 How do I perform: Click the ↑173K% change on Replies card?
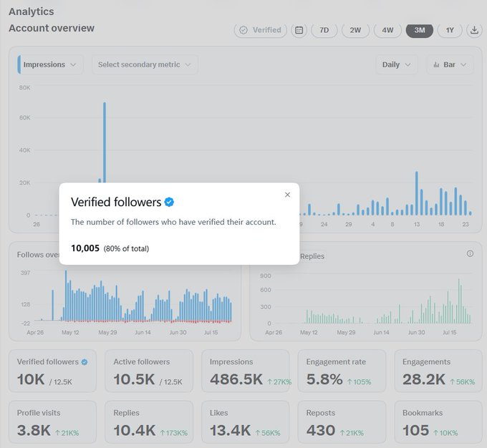tap(173, 433)
